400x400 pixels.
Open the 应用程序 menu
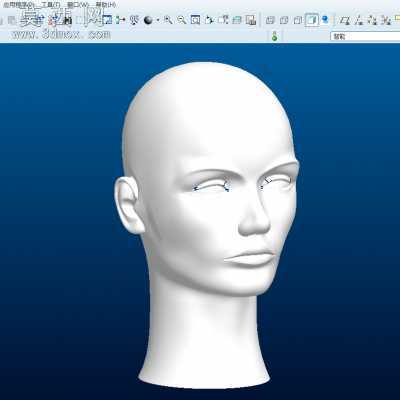19,5
